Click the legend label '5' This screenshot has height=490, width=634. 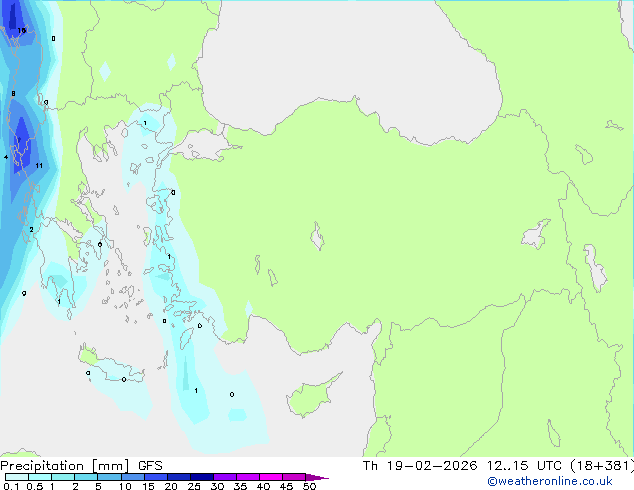click(98, 486)
